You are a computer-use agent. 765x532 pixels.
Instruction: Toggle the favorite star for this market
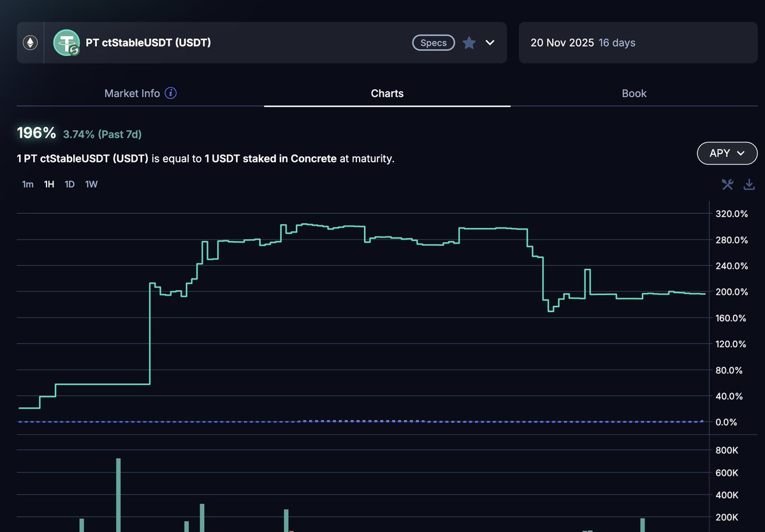[x=469, y=43]
